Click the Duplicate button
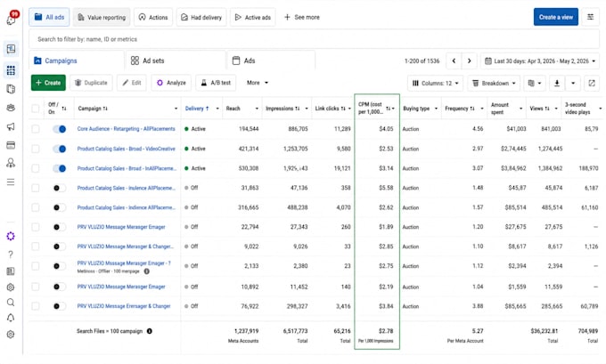606x364 pixels. (x=91, y=83)
